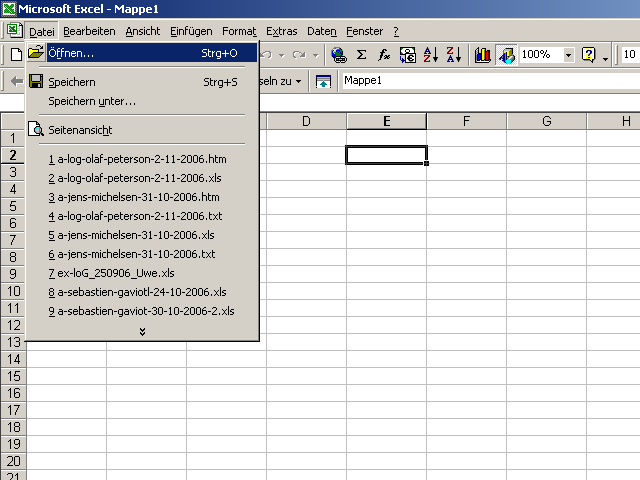This screenshot has width=640, height=480.
Task: Open recent file 7 ex-loG_250906_Uwe.xls
Action: coord(142,273)
